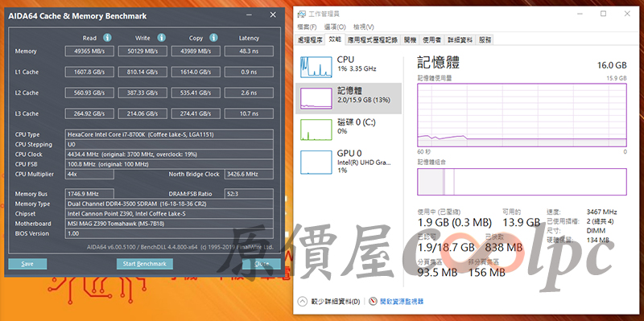Click the Write info icon
Image resolution: width=644 pixels, height=321 pixels.
coord(162,38)
